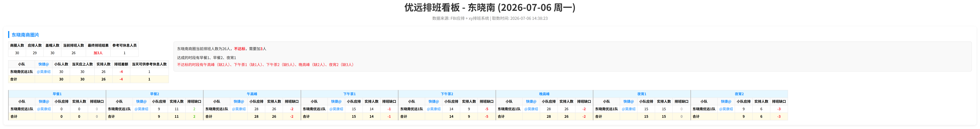Click @莫康绍 link in the summary team table

pyautogui.click(x=44, y=72)
